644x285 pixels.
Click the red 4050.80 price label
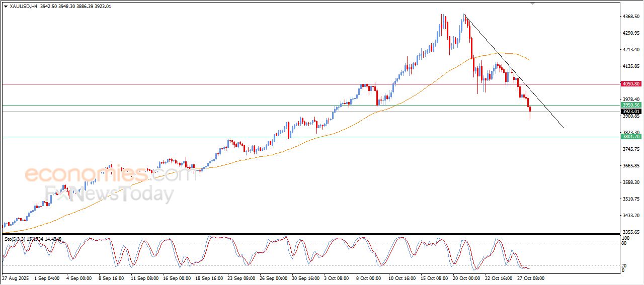point(630,84)
